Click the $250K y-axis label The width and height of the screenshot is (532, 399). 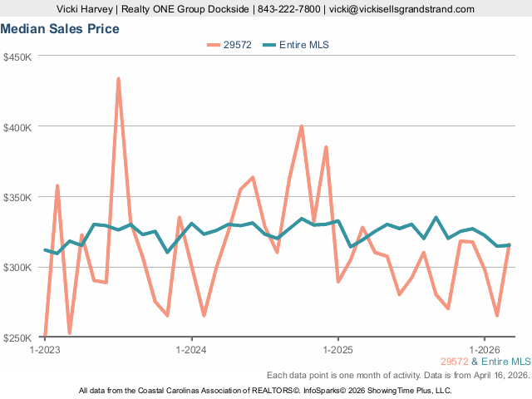(17, 337)
